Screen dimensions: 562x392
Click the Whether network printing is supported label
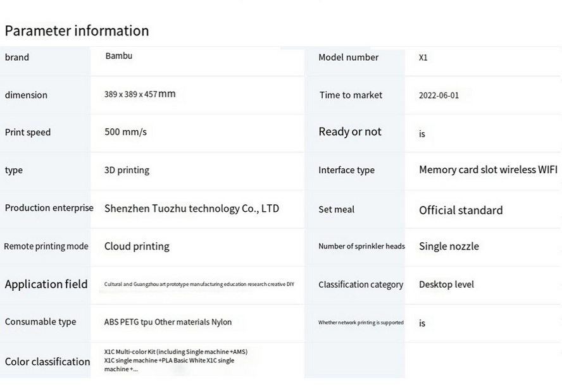coord(361,322)
